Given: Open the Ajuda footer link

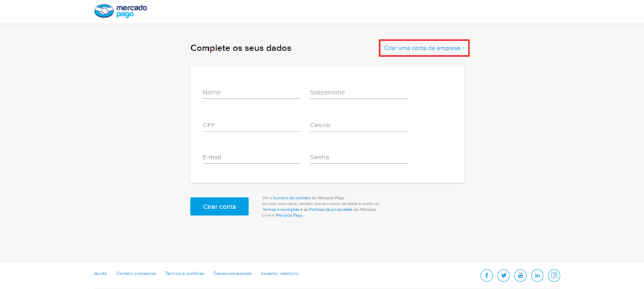Looking at the screenshot, I should coord(100,273).
